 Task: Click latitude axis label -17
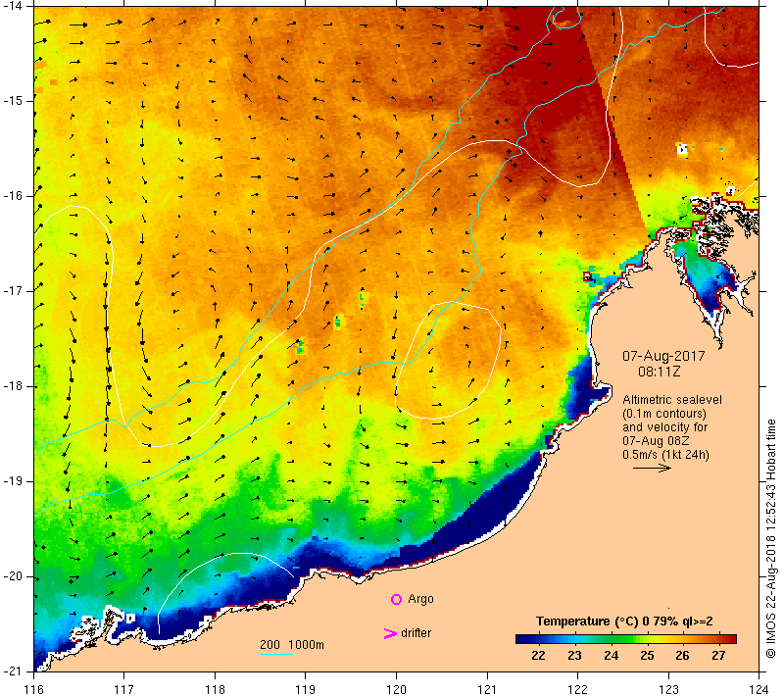coord(13,291)
